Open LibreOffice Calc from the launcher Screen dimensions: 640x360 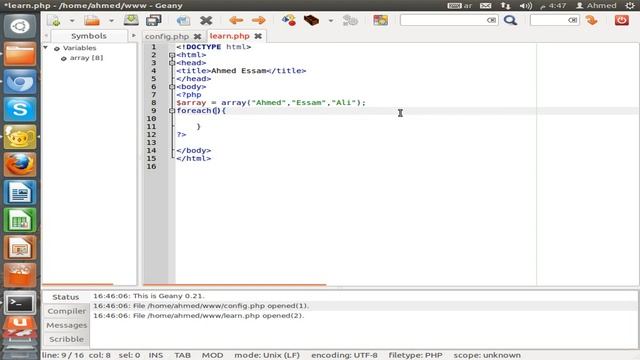coord(20,220)
